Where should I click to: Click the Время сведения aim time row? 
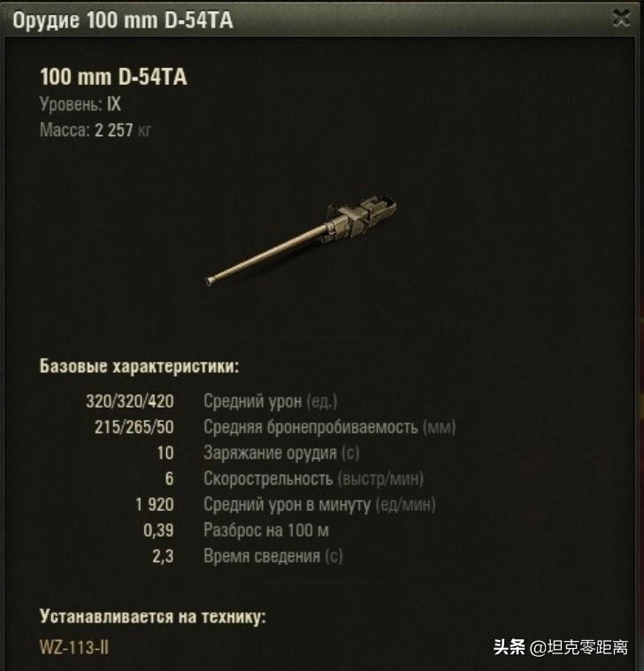(x=248, y=556)
